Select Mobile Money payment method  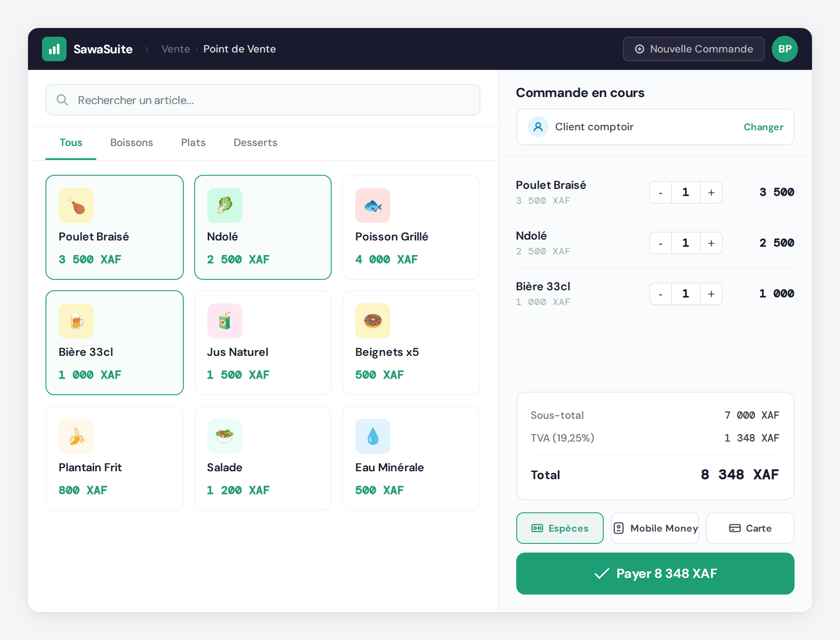click(x=655, y=528)
